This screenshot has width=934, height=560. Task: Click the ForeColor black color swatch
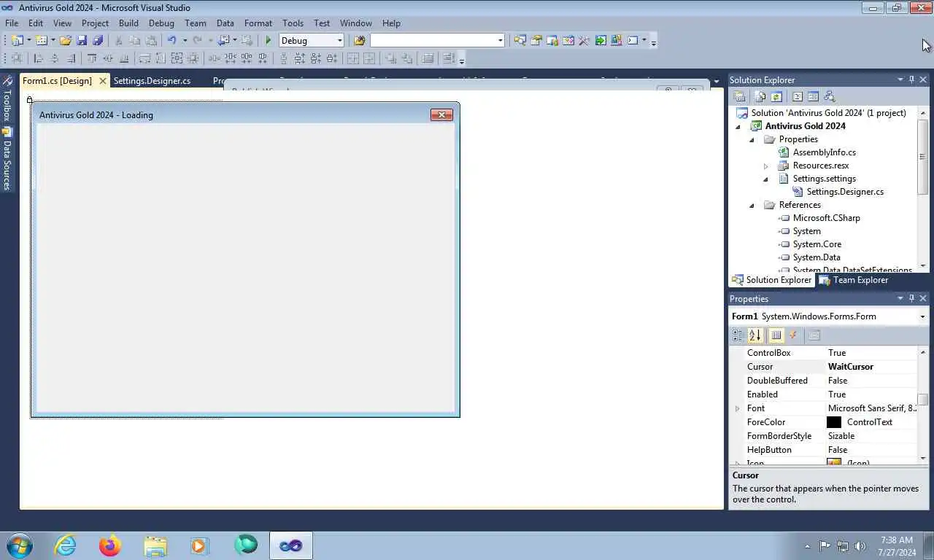point(834,422)
